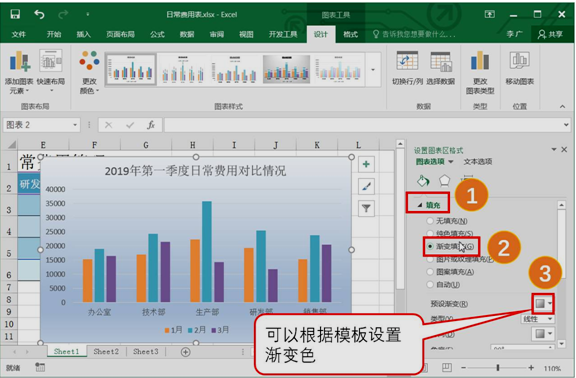
Task: Open 更改颜色 color palette
Action: tap(89, 72)
